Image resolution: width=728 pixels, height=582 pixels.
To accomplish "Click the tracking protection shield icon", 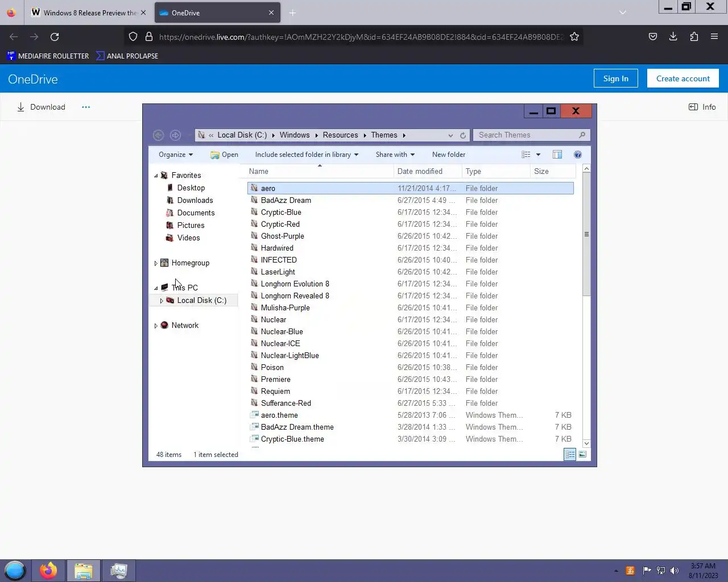I will (x=133, y=37).
